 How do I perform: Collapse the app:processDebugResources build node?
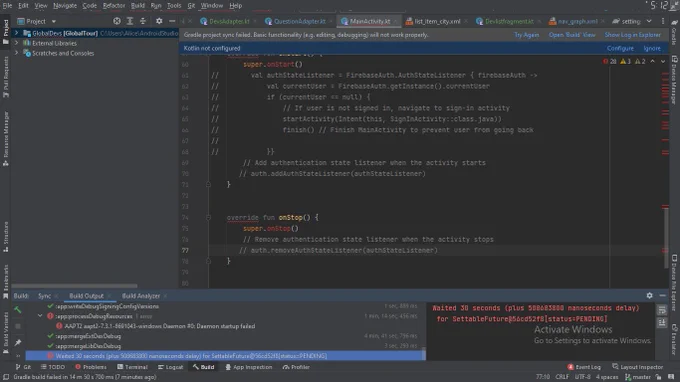coord(40,316)
